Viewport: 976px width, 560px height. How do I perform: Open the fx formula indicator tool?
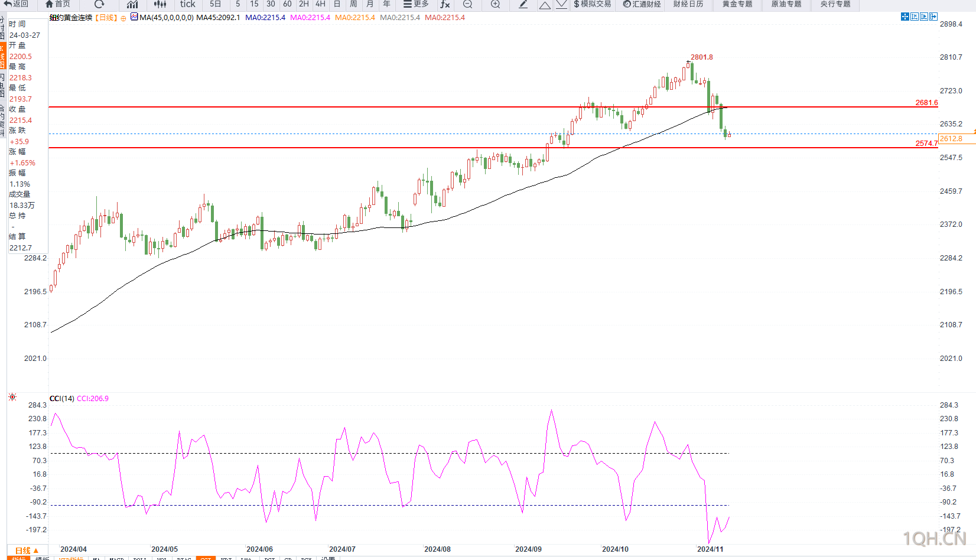coord(445,4)
